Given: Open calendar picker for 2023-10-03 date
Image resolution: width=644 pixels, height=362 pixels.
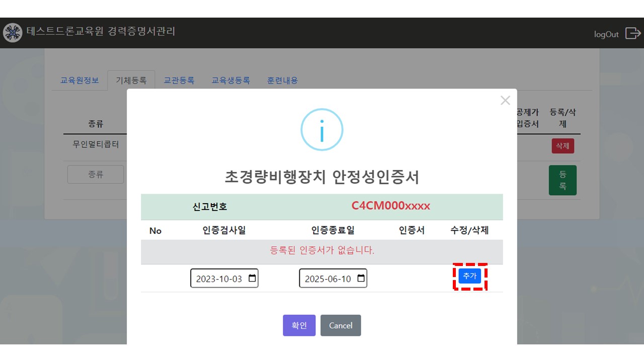Looking at the screenshot, I should point(253,279).
